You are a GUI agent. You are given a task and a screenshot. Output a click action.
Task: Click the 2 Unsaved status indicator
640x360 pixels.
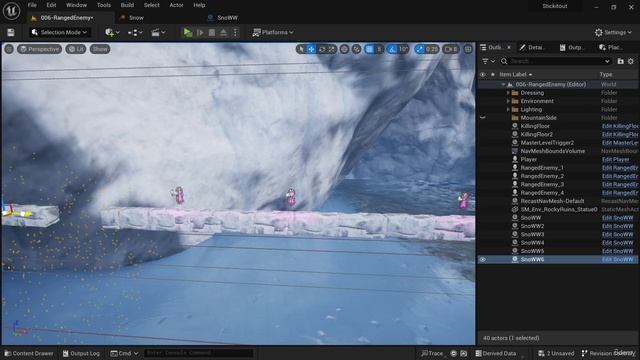pos(556,353)
